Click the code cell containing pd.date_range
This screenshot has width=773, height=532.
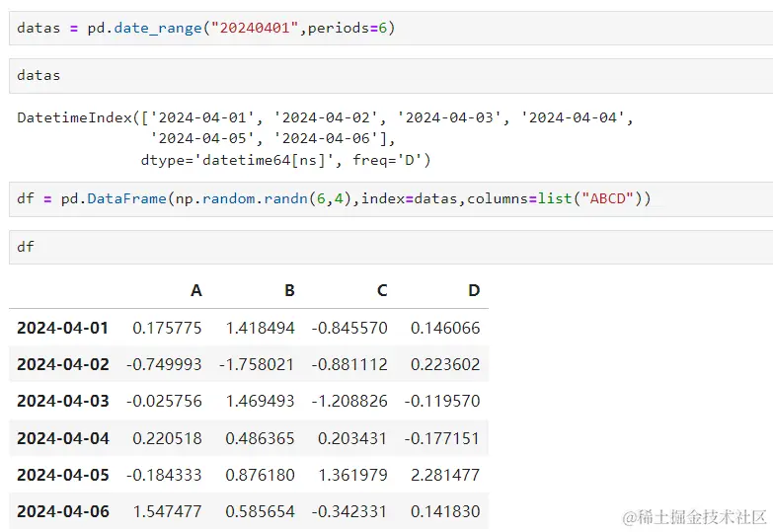(391, 28)
